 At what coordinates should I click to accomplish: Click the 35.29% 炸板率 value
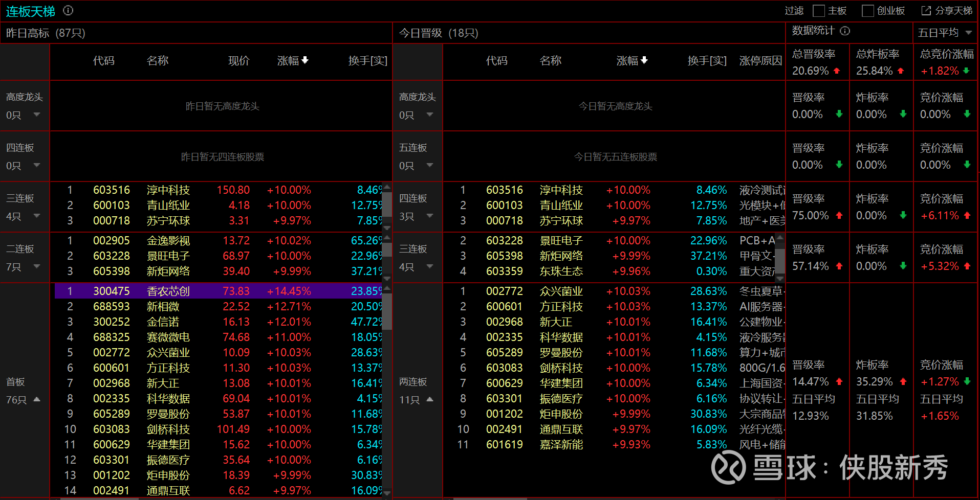tap(875, 382)
